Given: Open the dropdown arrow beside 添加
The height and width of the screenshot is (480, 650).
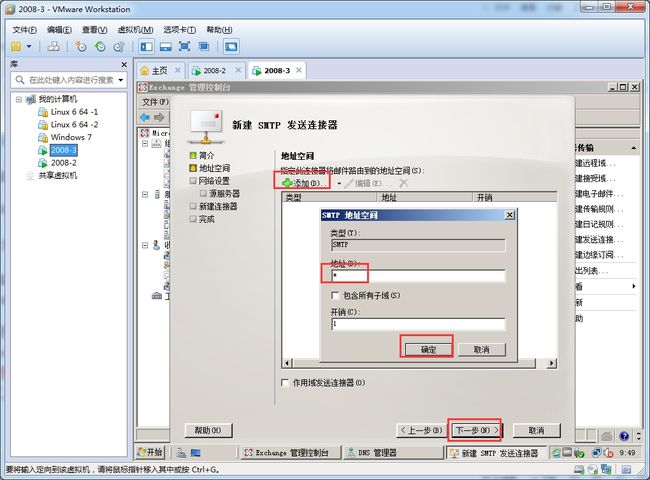Looking at the screenshot, I should tap(339, 183).
